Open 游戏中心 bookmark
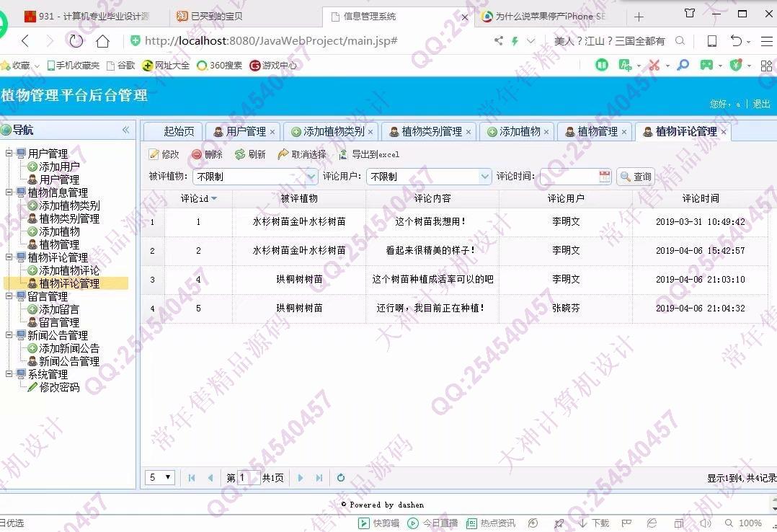This screenshot has width=777, height=532. [274, 66]
